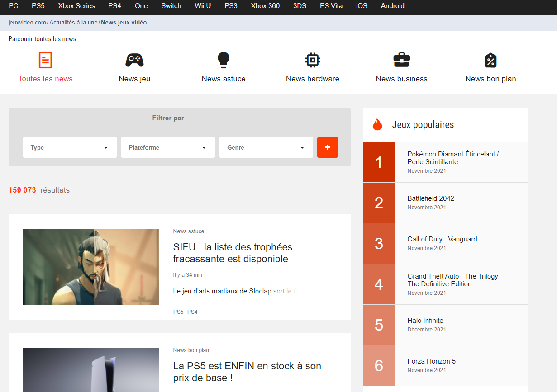The height and width of the screenshot is (392, 557).
Task: Go to jeuxvideo.com breadcrumb link
Action: (x=27, y=23)
